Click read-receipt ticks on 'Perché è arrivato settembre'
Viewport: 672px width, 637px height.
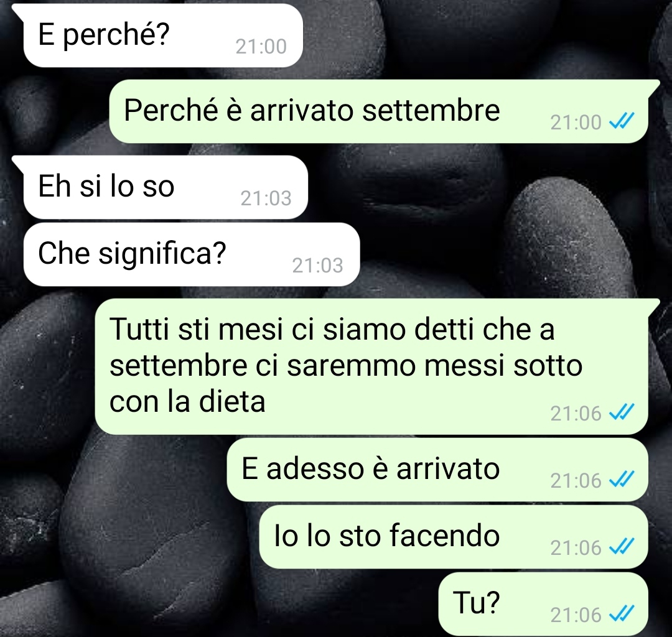click(622, 122)
